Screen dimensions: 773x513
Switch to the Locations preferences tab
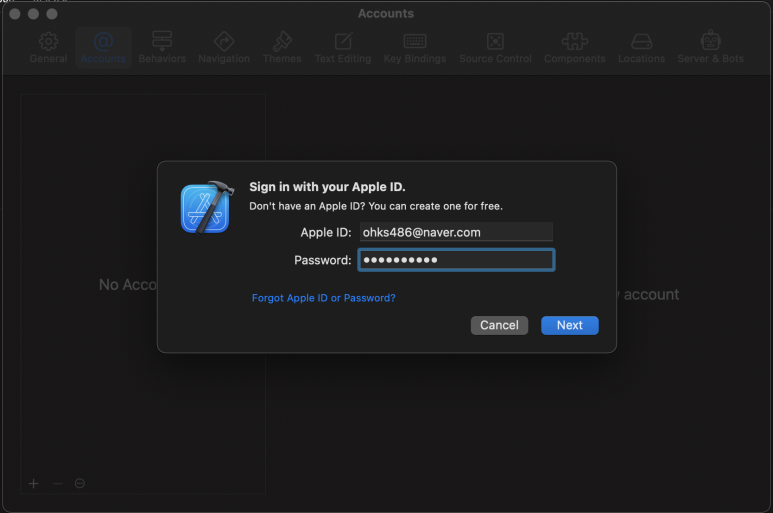point(641,48)
